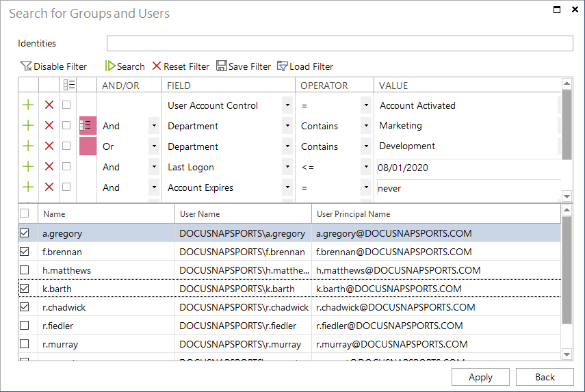This screenshot has height=392, width=585.
Task: Click the Apply button
Action: click(480, 377)
